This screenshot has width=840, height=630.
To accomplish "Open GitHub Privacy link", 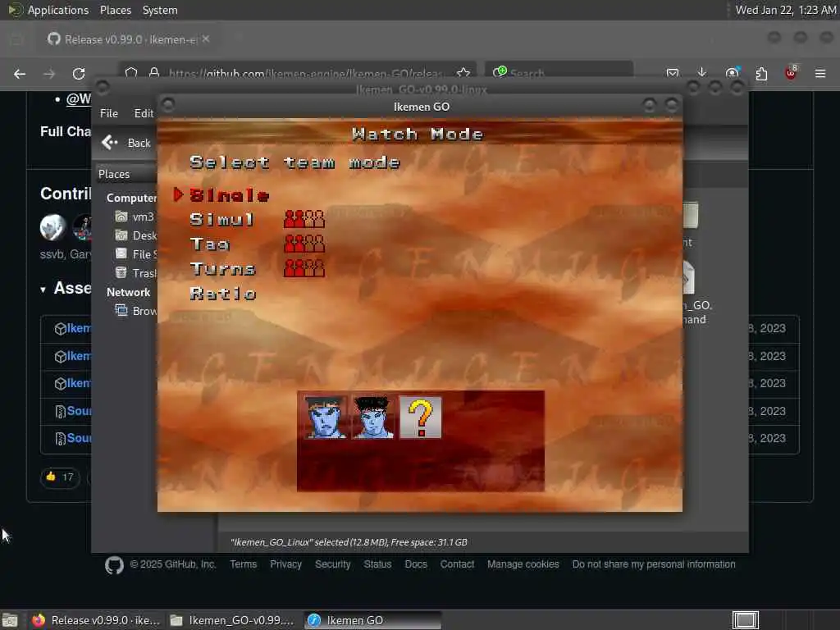I will [x=285, y=564].
